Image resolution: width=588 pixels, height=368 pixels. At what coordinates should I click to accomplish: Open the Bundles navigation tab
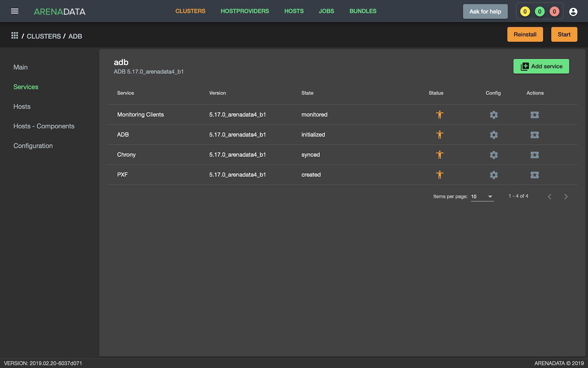[x=363, y=11]
